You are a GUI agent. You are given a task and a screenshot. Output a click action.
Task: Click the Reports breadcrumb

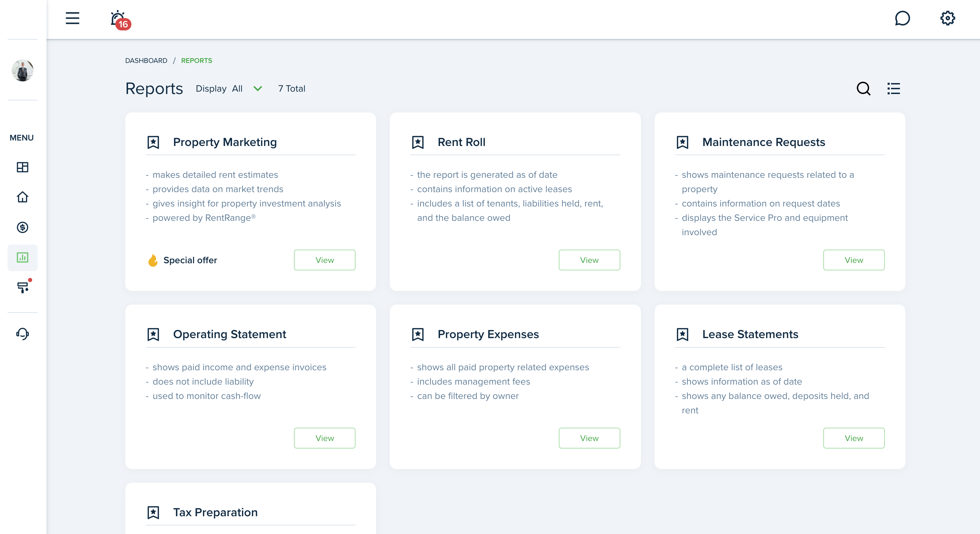click(x=197, y=61)
